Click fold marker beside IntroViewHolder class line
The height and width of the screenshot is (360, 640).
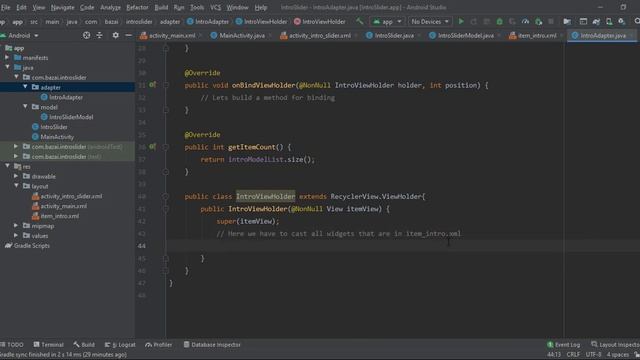tap(166, 196)
